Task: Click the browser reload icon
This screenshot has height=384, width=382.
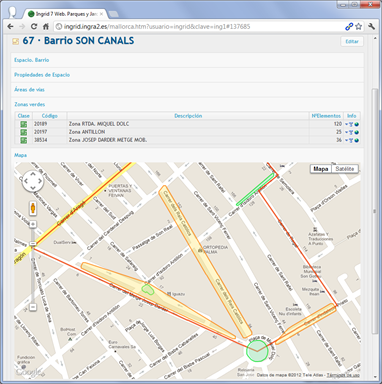Action: [x=34, y=26]
